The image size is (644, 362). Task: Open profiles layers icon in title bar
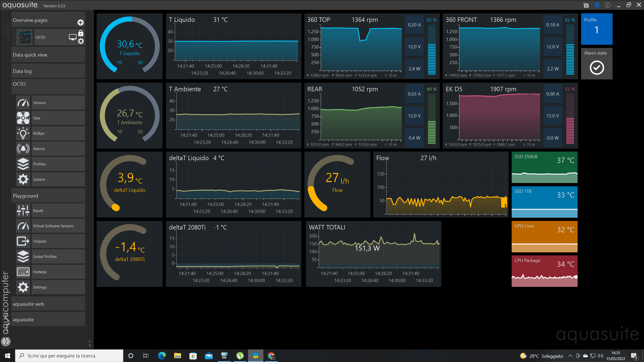click(597, 5)
